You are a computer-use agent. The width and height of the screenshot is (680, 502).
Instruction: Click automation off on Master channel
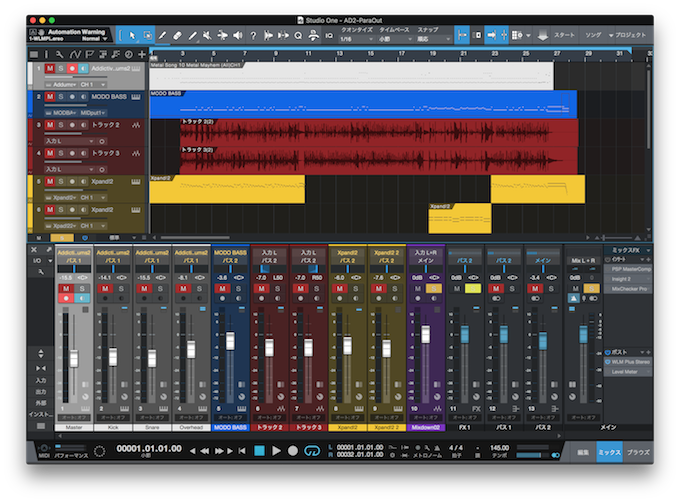click(x=74, y=417)
